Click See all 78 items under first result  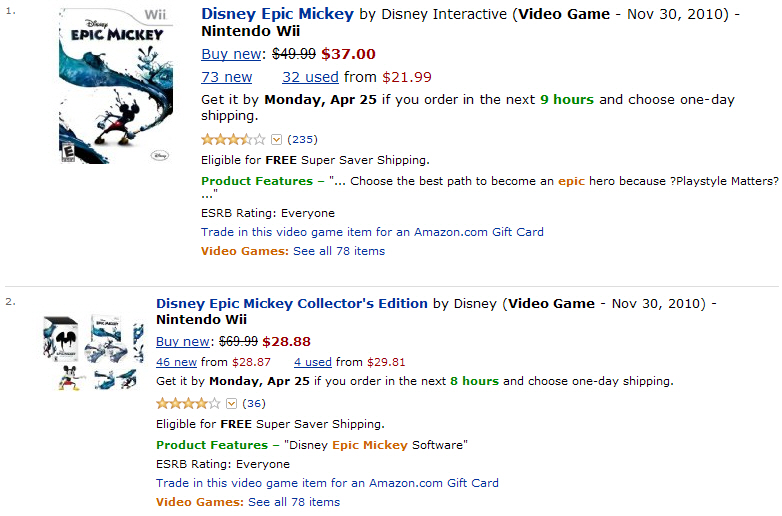coord(339,251)
